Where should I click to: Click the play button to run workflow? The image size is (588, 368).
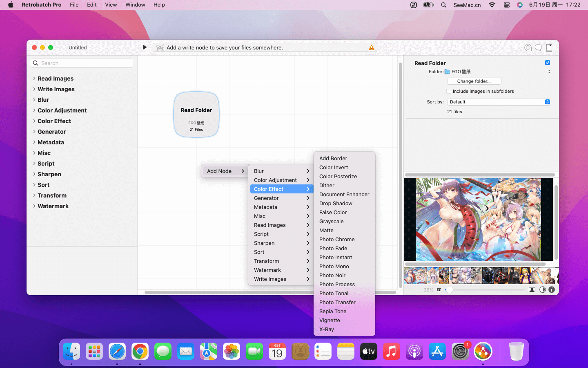point(145,47)
